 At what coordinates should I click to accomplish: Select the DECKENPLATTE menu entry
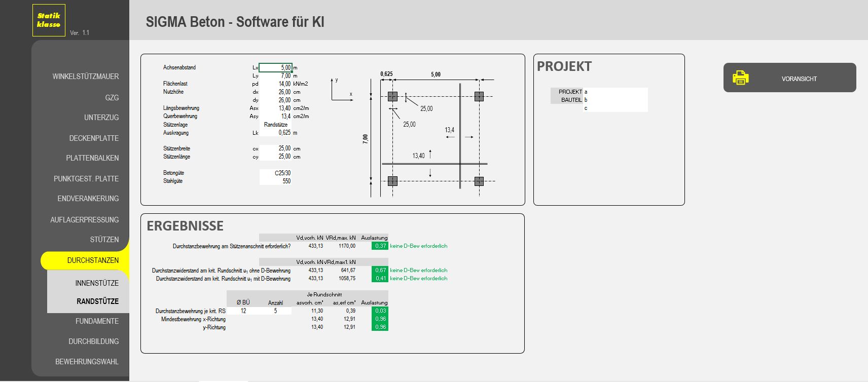click(94, 138)
